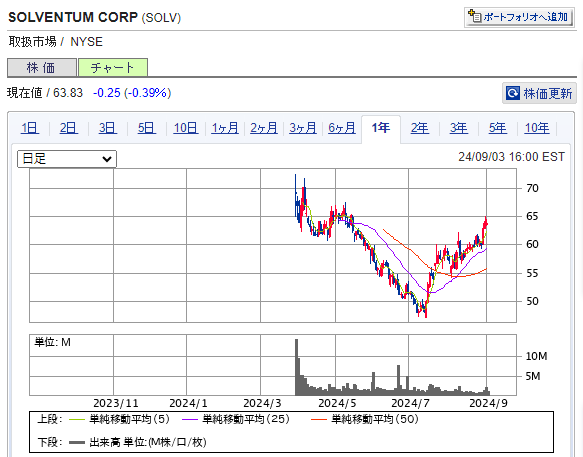Show the 2ヶ月 chart range

pos(264,128)
